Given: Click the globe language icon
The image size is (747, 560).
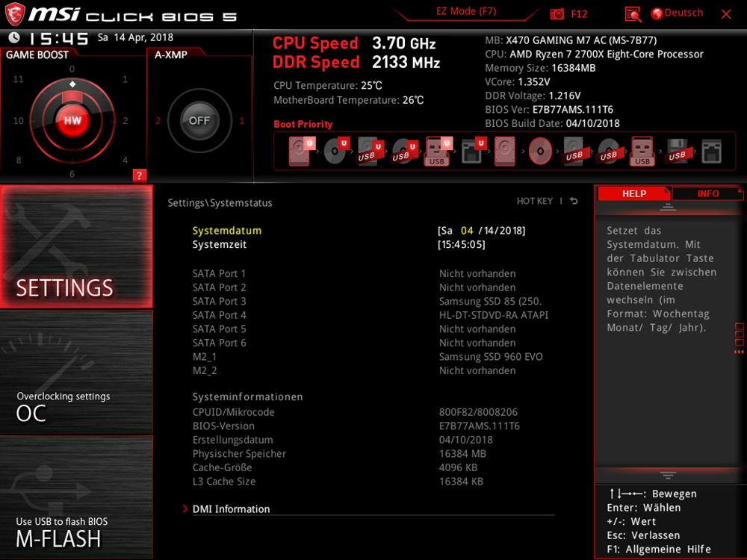Looking at the screenshot, I should point(657,13).
